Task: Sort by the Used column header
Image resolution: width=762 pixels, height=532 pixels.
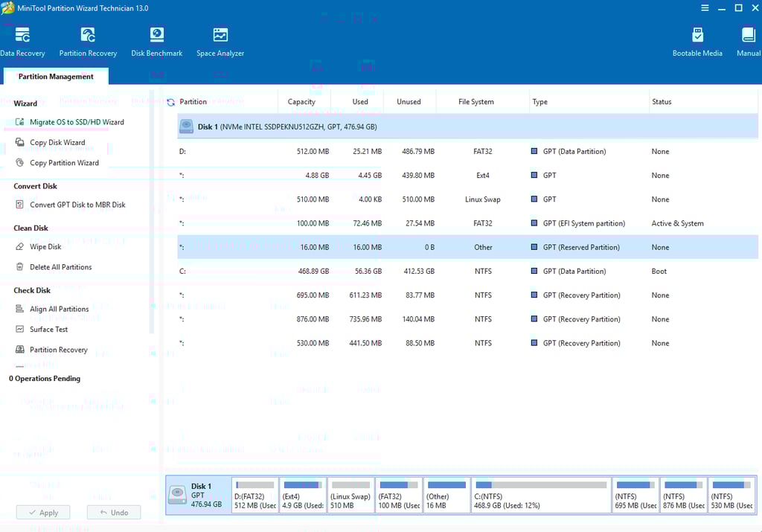Action: coord(360,101)
